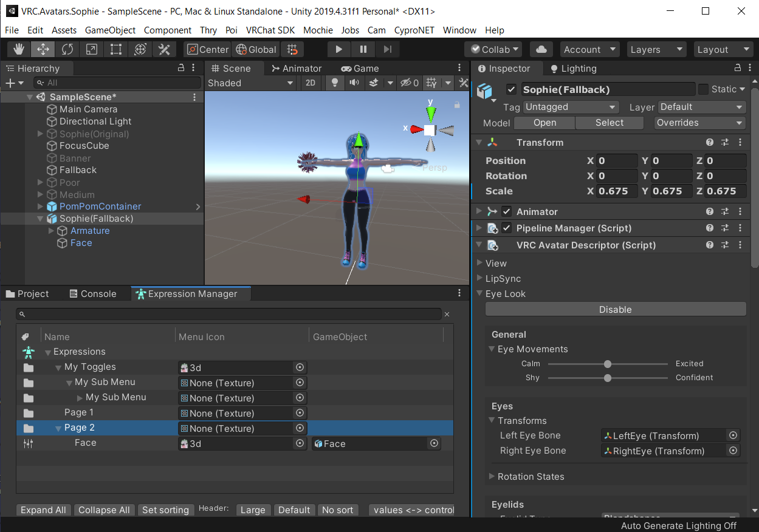759x532 pixels.
Task: Select the Scale tool
Action: click(92, 49)
